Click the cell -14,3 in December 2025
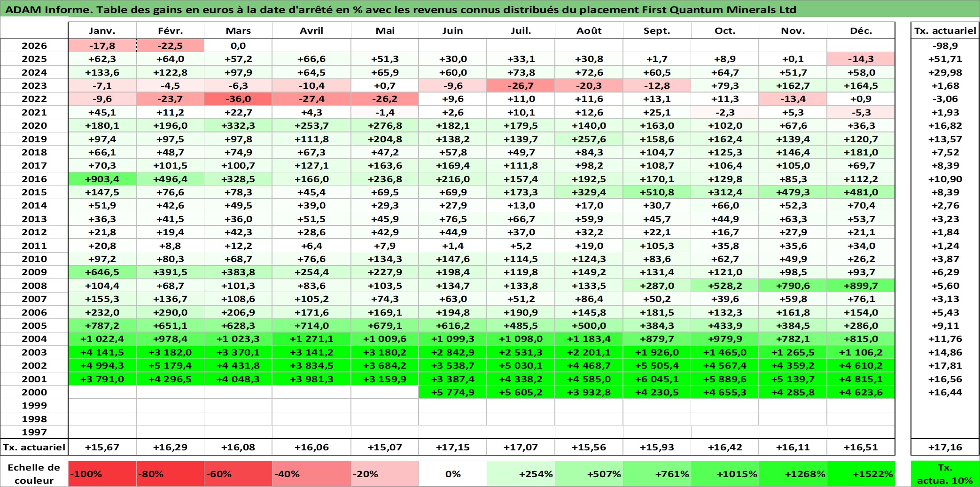980x487 pixels. click(861, 59)
